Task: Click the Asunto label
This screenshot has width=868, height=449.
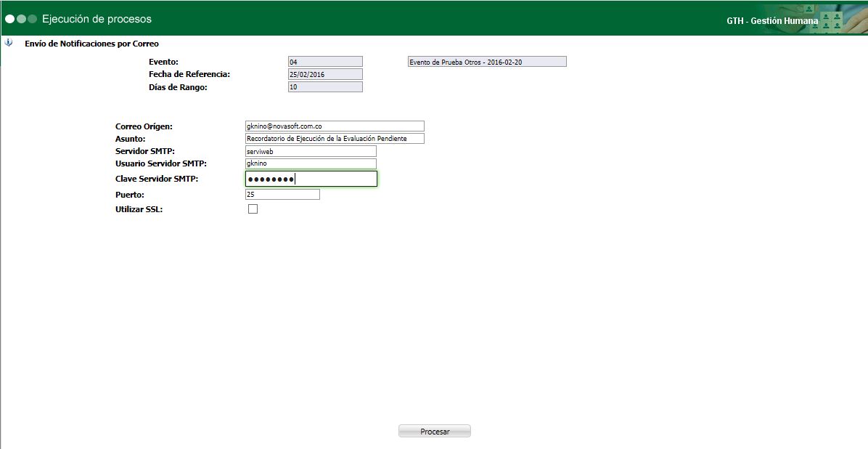Action: pyautogui.click(x=130, y=139)
